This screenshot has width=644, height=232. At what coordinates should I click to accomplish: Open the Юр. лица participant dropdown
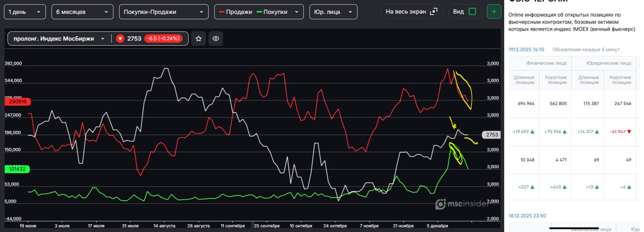tap(333, 12)
